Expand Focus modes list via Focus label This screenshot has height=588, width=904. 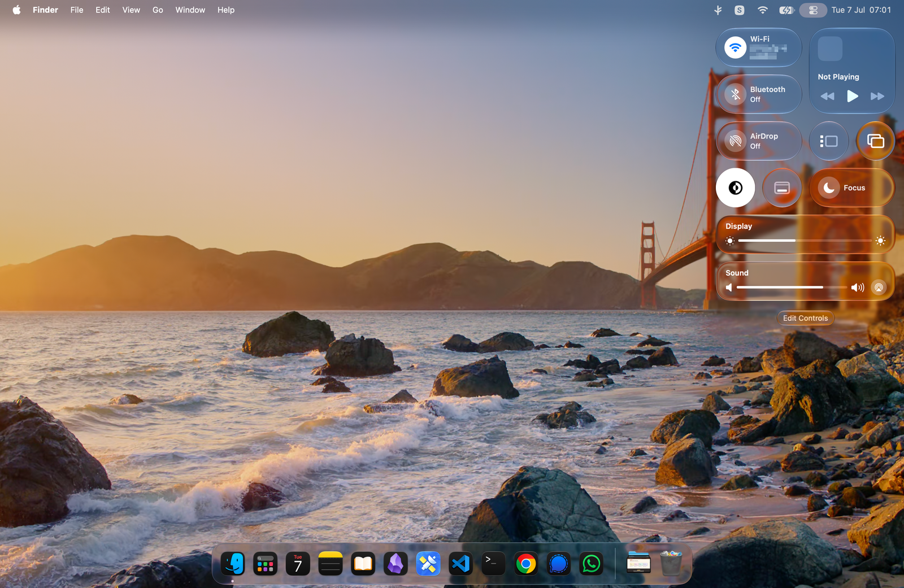point(854,188)
